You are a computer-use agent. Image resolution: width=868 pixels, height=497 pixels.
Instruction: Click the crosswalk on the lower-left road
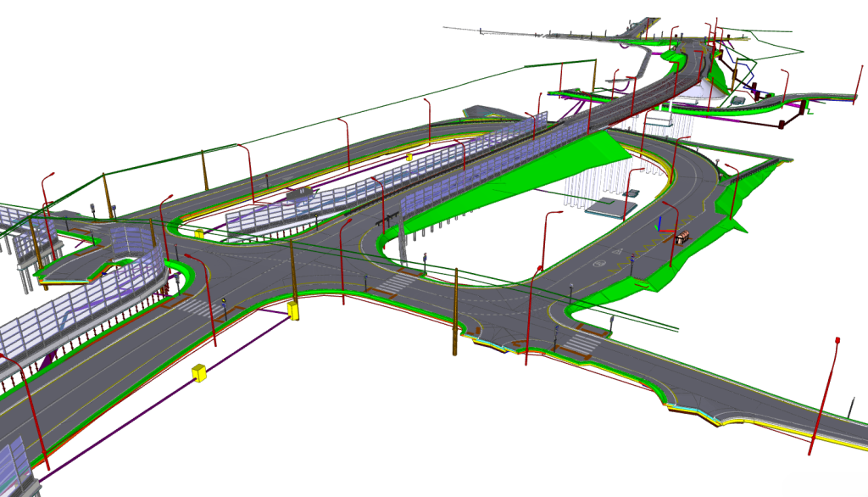195,307
